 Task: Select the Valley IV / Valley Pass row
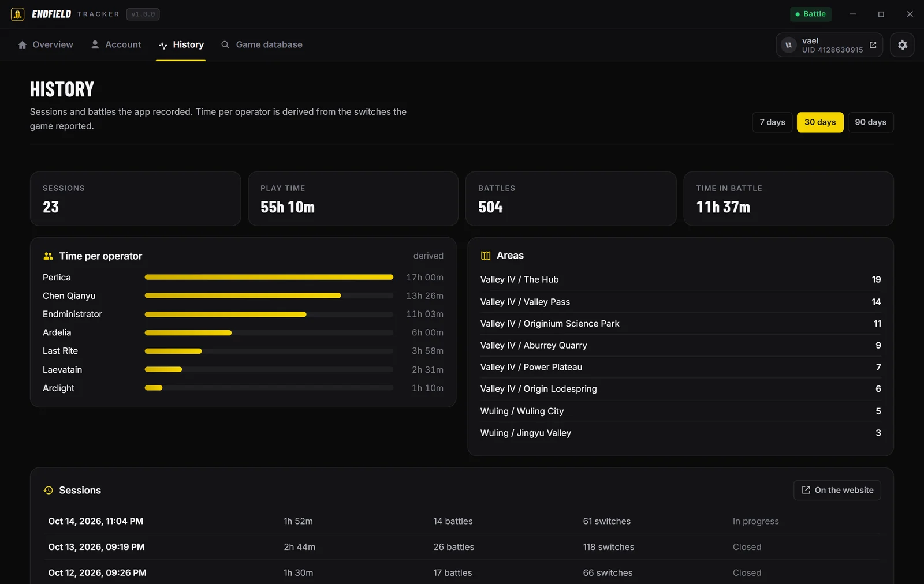coord(680,302)
